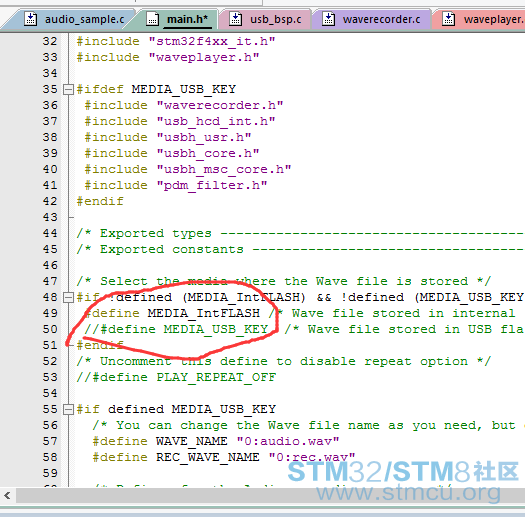The width and height of the screenshot is (525, 517).
Task: Click the "waverecorder.h" include string
Action: pyautogui.click(x=220, y=105)
